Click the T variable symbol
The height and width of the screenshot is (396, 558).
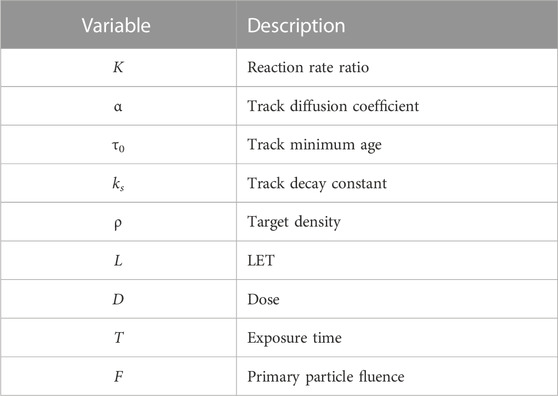click(119, 338)
